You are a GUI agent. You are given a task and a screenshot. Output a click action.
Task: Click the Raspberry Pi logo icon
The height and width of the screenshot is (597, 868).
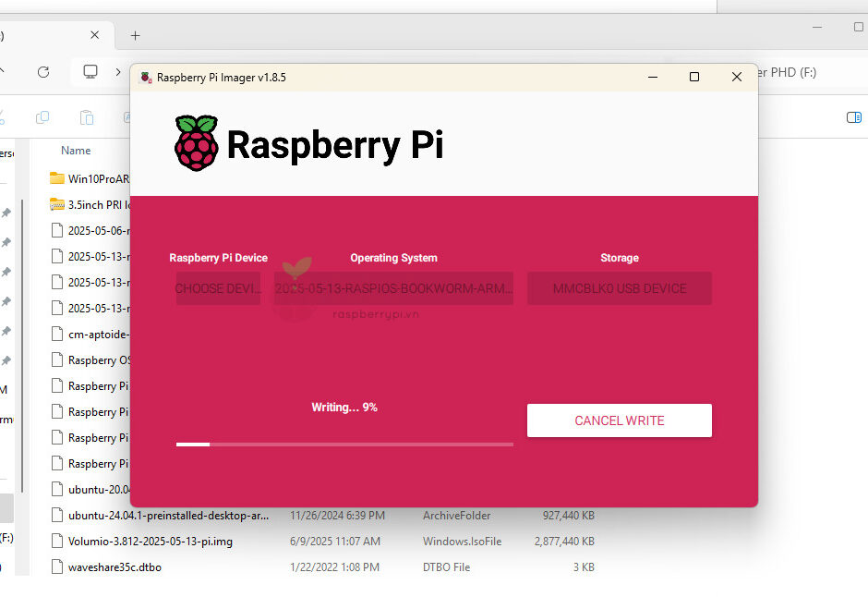(197, 143)
